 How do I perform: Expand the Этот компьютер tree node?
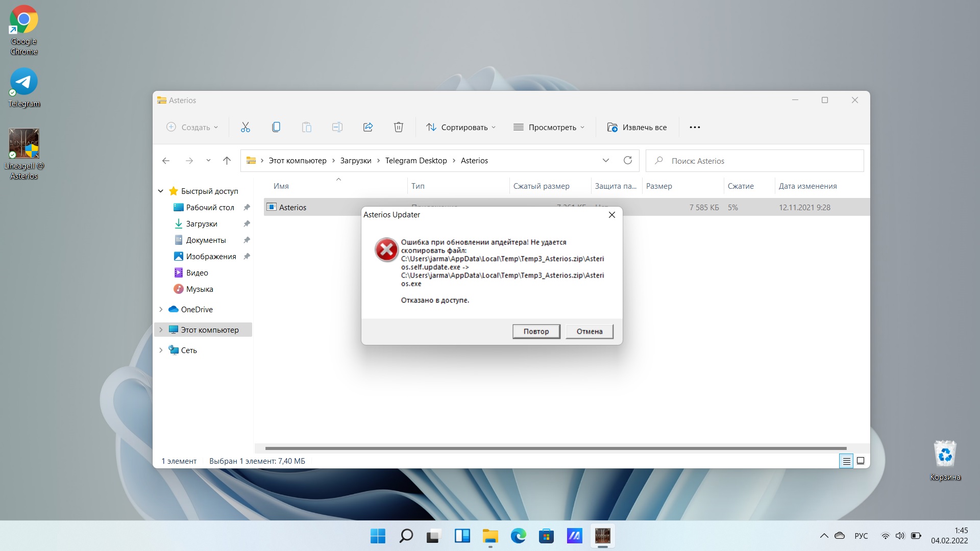[x=161, y=330]
